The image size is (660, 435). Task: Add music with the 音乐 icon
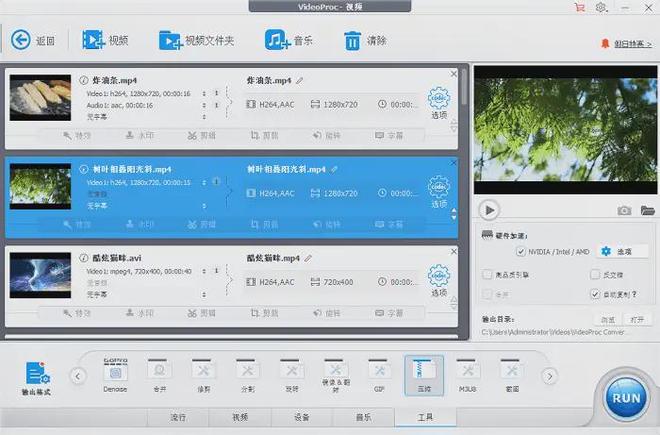tap(277, 40)
